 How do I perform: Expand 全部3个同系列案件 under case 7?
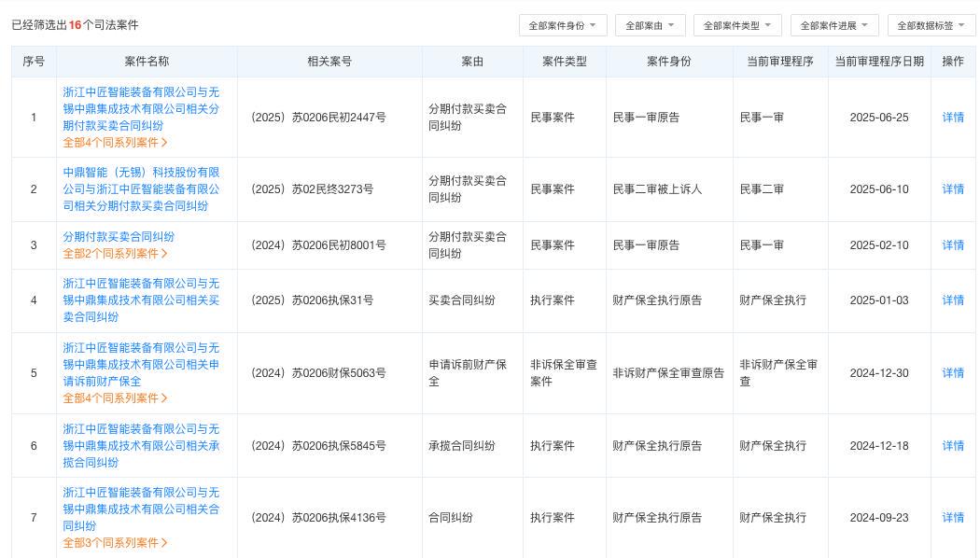[115, 543]
